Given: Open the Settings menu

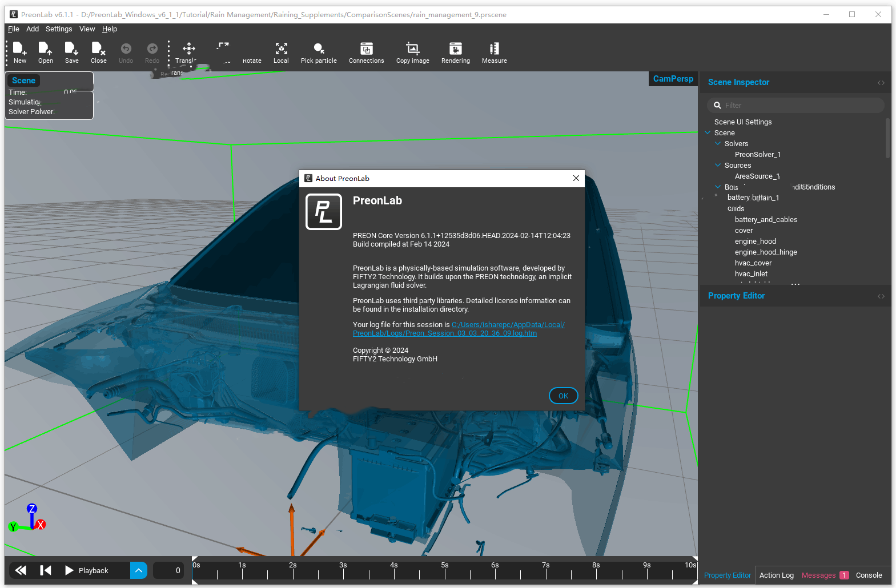Looking at the screenshot, I should [x=59, y=29].
